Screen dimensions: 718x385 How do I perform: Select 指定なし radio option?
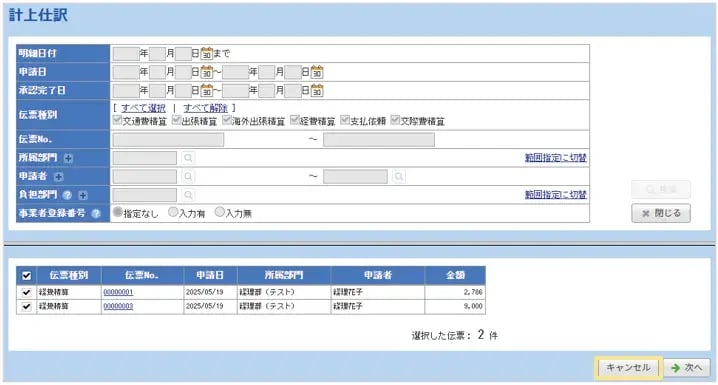[x=118, y=212]
